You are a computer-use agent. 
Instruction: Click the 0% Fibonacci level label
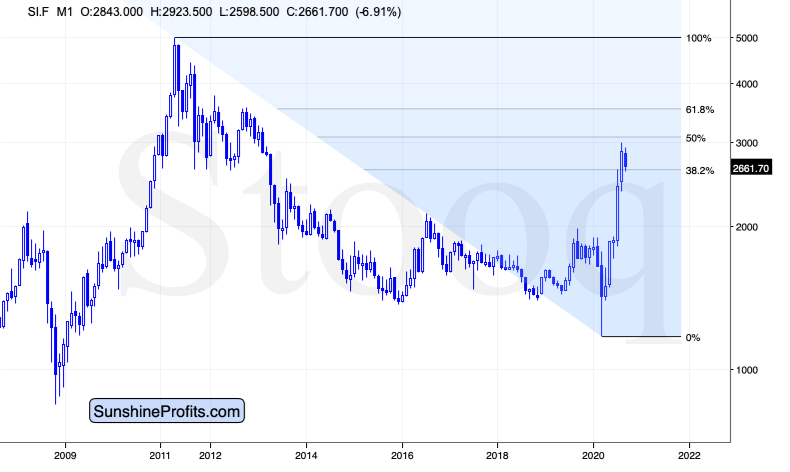693,338
